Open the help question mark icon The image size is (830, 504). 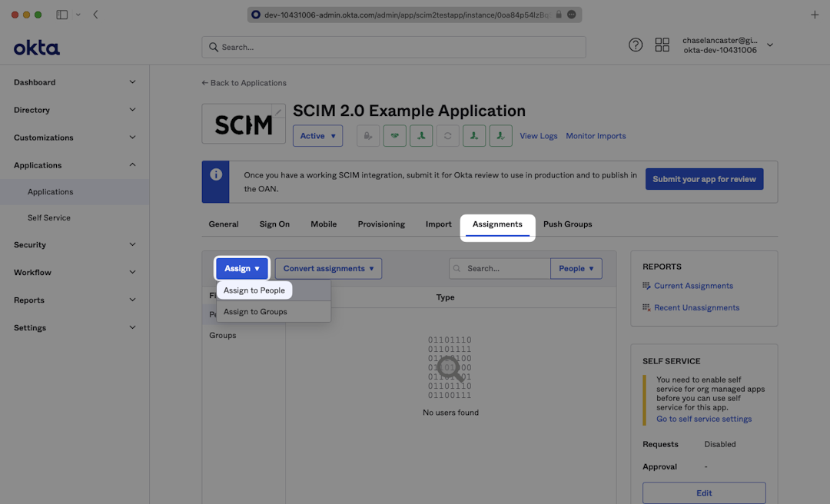pyautogui.click(x=636, y=45)
